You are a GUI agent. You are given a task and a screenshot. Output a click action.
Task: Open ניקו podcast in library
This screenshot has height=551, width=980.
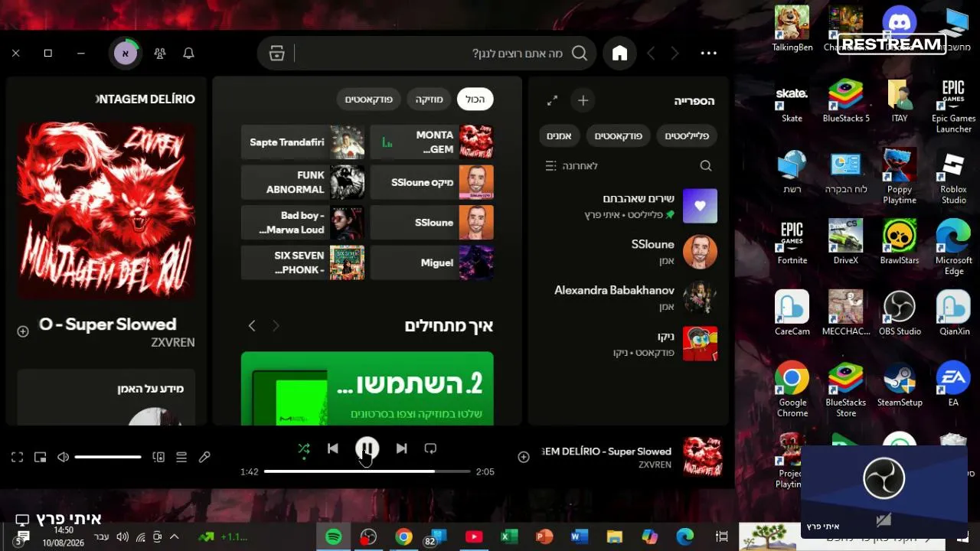coord(628,344)
